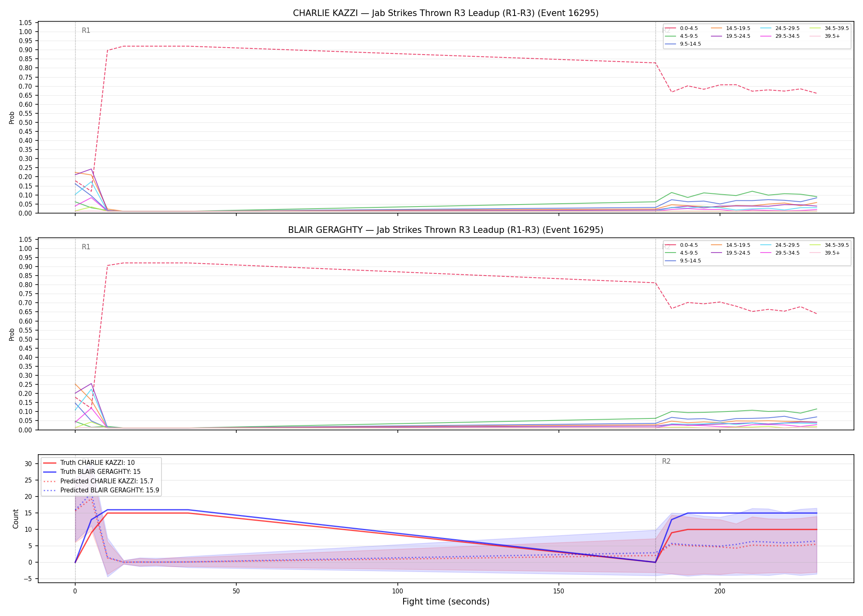
Task: Select '0.0-4.5' legend entry in Charlie Kazzi chart
Action: point(681,28)
